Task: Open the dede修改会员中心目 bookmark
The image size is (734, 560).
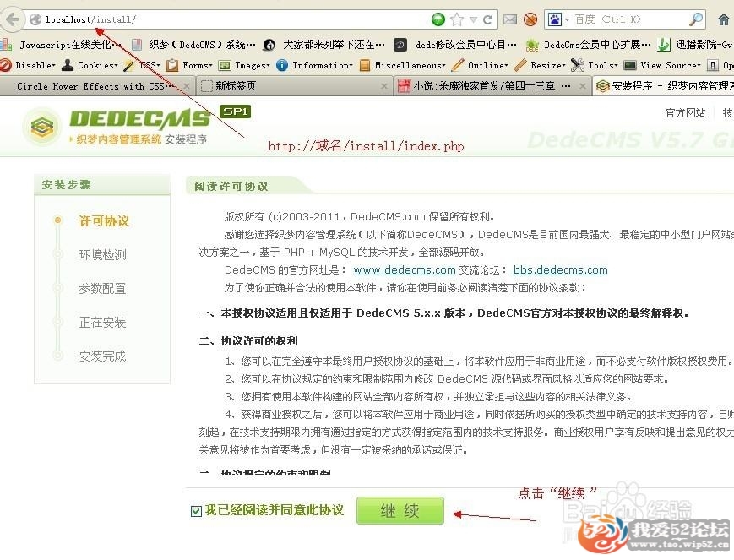Action: pos(455,45)
